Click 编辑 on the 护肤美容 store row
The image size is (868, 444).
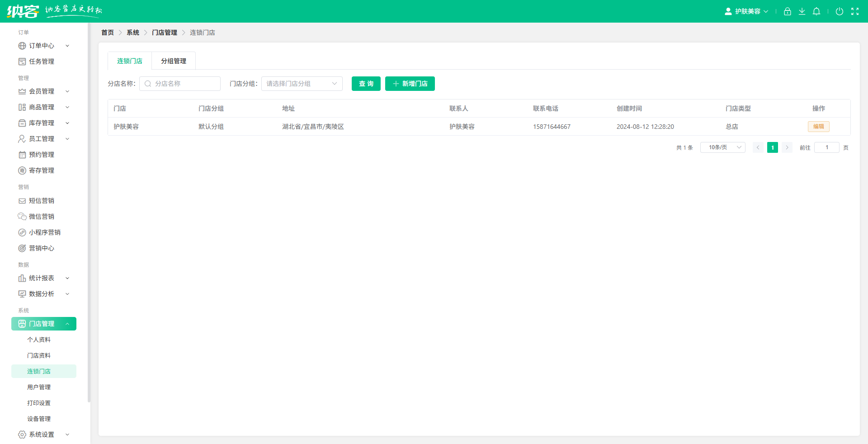[x=818, y=127]
